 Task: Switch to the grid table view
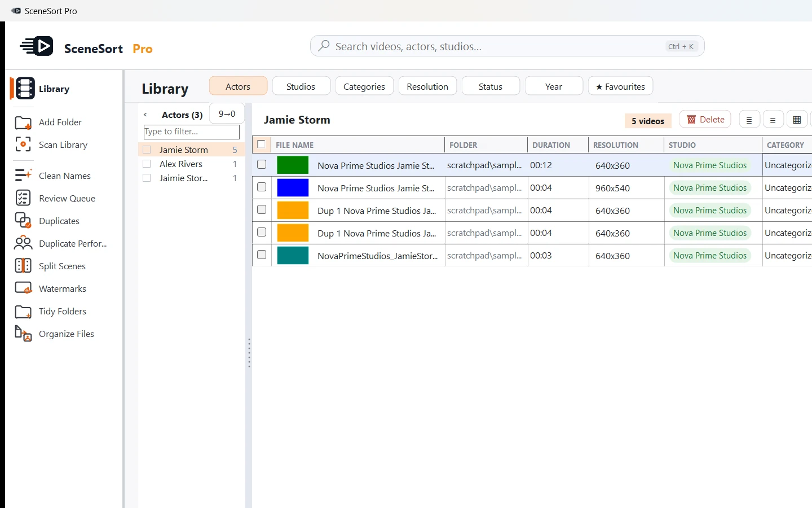pyautogui.click(x=797, y=120)
